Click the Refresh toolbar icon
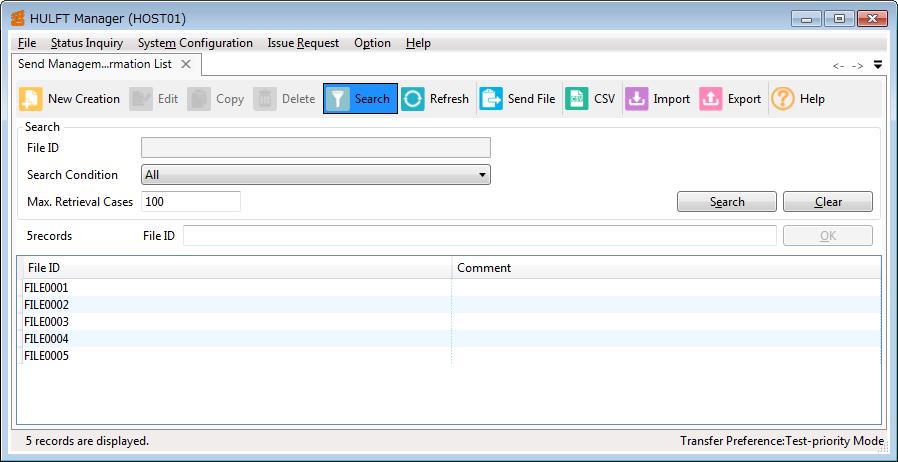Image resolution: width=898 pixels, height=462 pixels. point(413,99)
